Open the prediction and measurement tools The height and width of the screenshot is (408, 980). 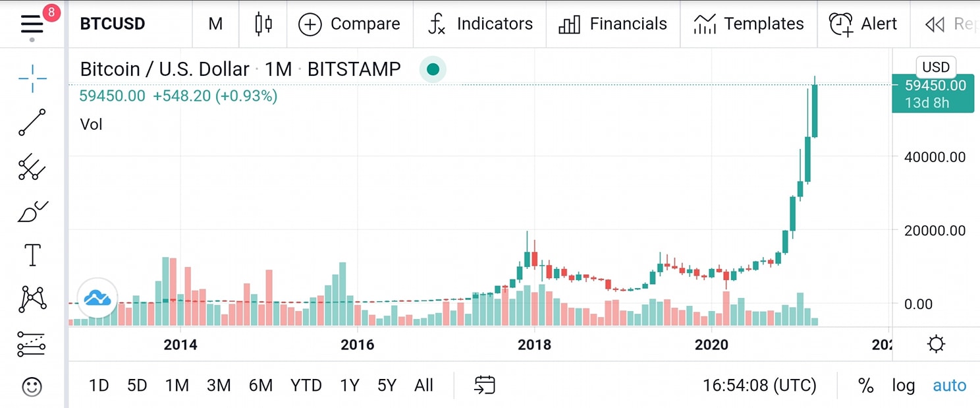32,343
